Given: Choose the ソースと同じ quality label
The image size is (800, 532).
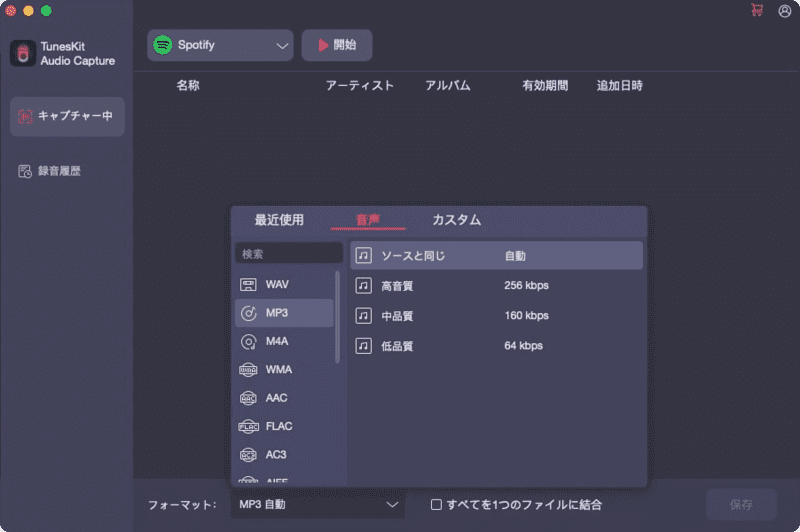Looking at the screenshot, I should click(413, 256).
